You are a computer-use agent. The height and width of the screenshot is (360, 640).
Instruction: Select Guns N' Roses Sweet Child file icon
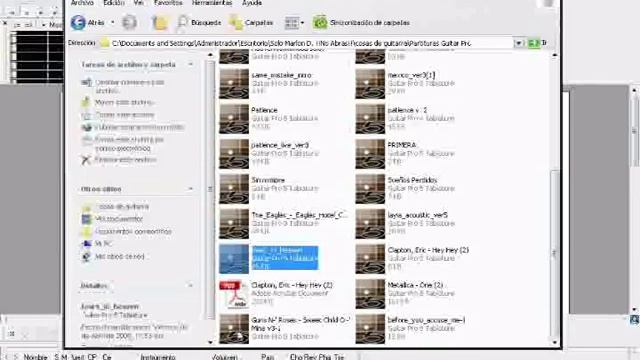click(x=234, y=329)
